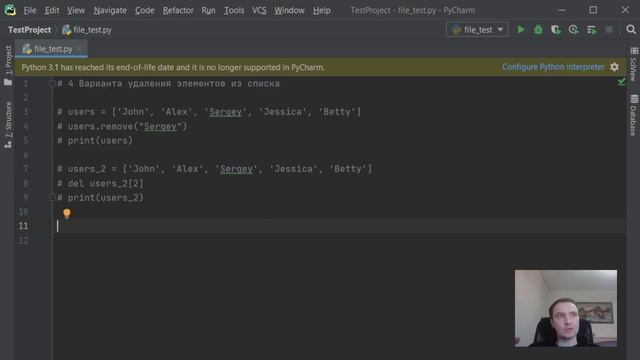This screenshot has height=360, width=640.
Task: Click the PyCharm logo icon
Action: click(x=10, y=10)
